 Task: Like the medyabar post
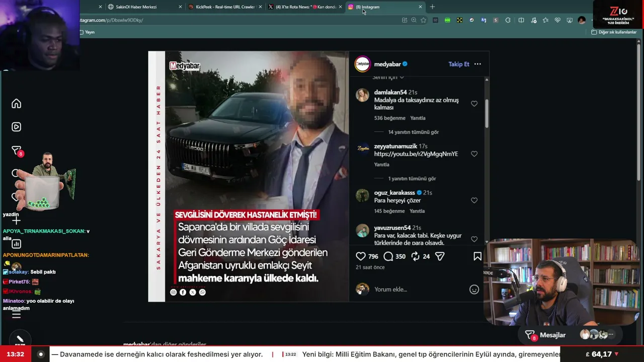click(361, 256)
